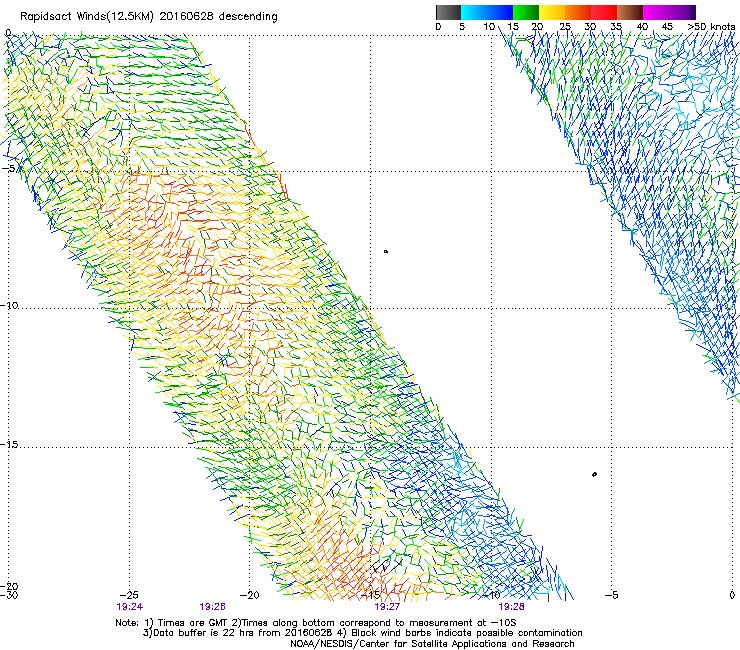Click the NOAA/NESDIS credit line
Screen dimensions: 740x650
(x=432, y=644)
